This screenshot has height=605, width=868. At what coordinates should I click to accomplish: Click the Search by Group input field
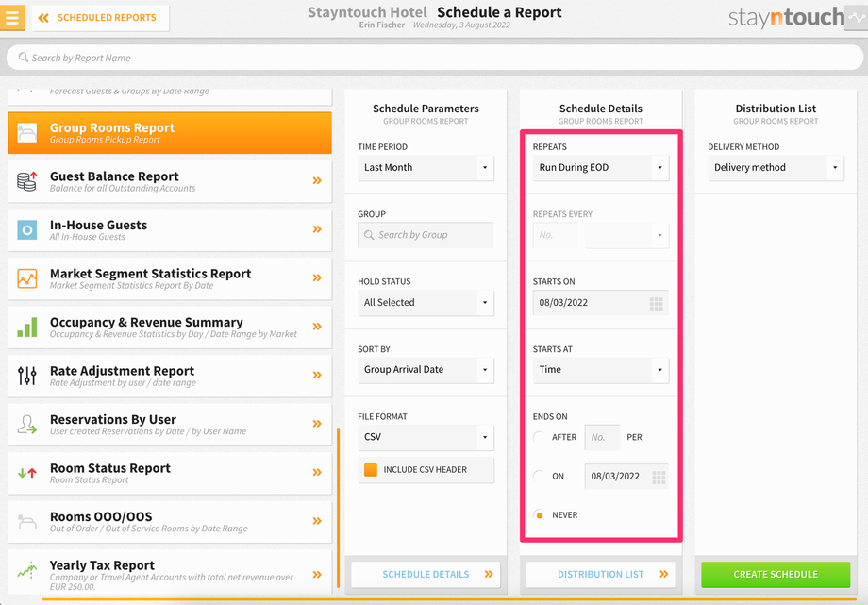pos(426,235)
